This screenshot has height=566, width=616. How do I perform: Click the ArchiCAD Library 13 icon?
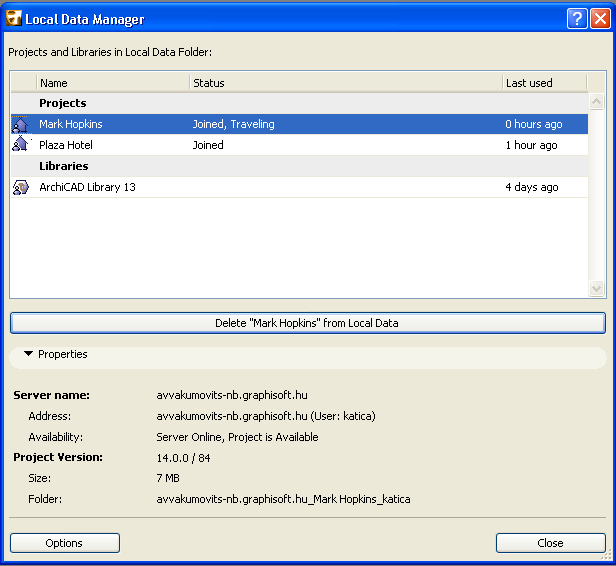[21, 187]
